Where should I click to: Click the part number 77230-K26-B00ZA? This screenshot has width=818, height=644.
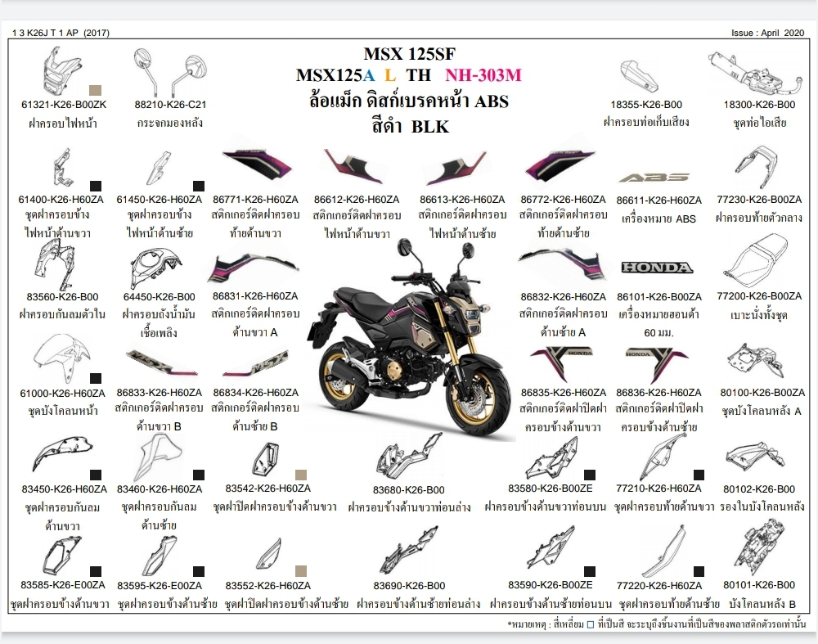[759, 200]
